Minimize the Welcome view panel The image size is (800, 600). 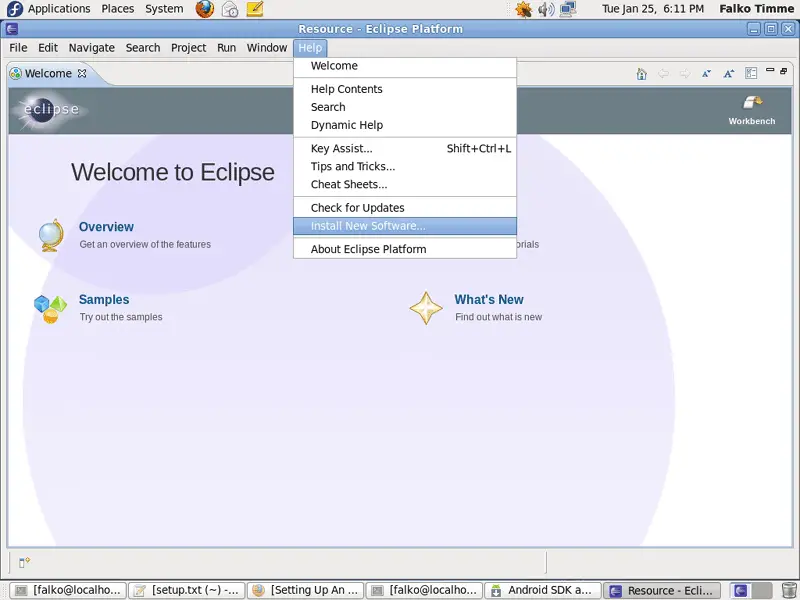(770, 70)
